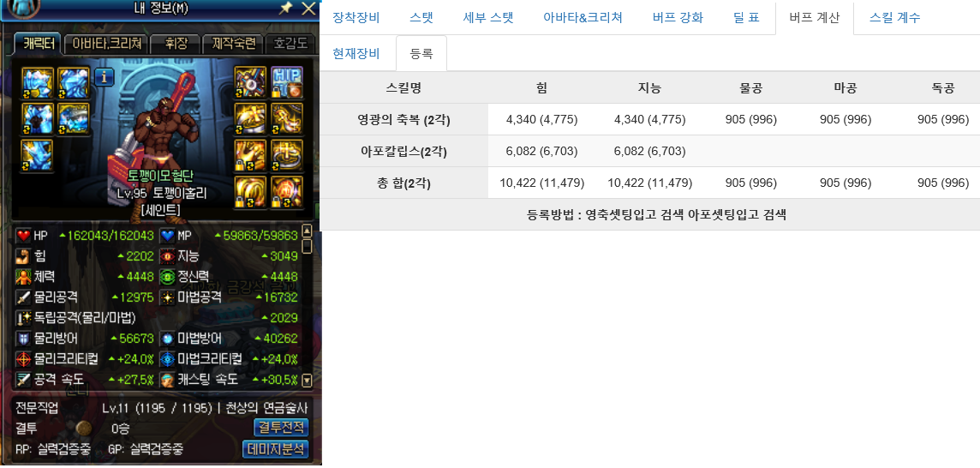
Task: Click the sword 물리공격 stat icon
Action: pyautogui.click(x=24, y=297)
